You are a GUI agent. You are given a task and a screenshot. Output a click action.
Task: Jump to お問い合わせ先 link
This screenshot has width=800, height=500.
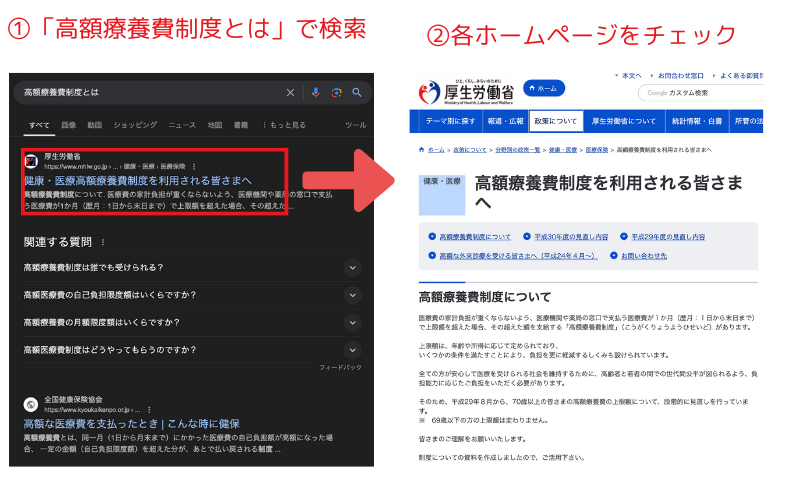pos(644,256)
